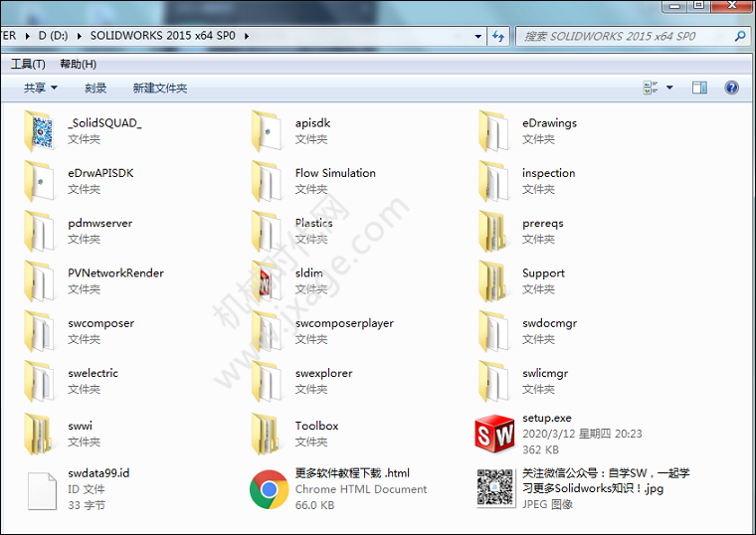Click 新建文件夹 new folder button
This screenshot has width=756, height=535.
[x=160, y=88]
